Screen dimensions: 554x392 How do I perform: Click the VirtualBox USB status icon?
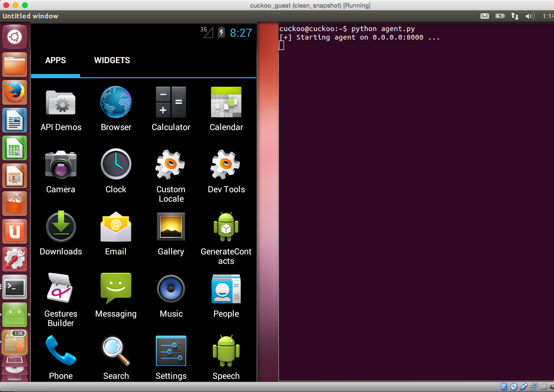[x=524, y=387]
